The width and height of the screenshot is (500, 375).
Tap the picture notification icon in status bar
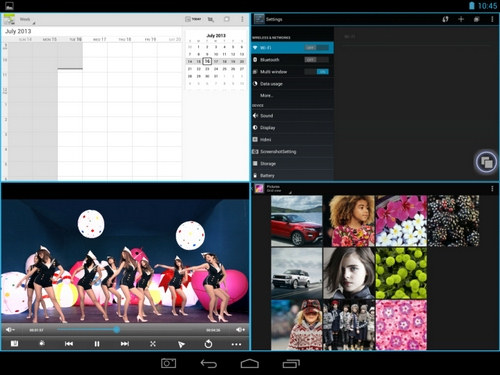pyautogui.click(x=9, y=6)
